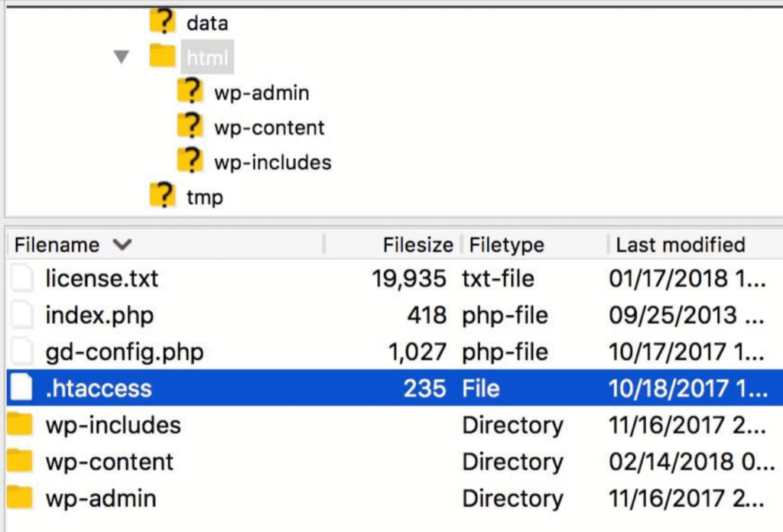783x532 pixels.
Task: Click the license.txt file icon
Action: [x=22, y=278]
